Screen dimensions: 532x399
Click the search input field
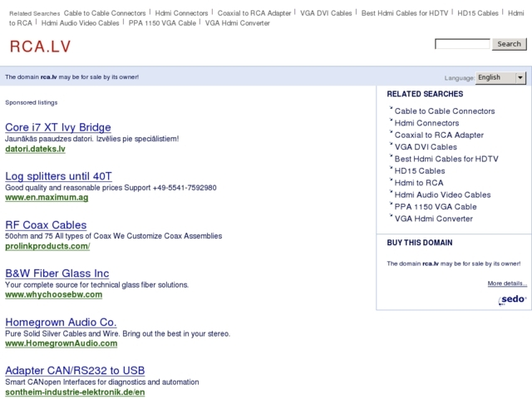tap(462, 44)
